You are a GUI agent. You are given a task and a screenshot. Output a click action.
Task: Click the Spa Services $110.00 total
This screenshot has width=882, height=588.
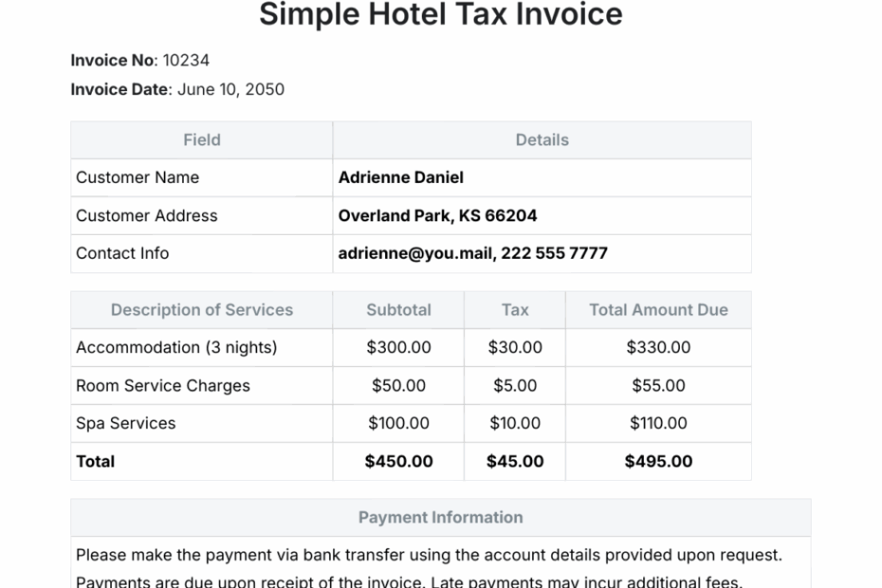click(658, 423)
